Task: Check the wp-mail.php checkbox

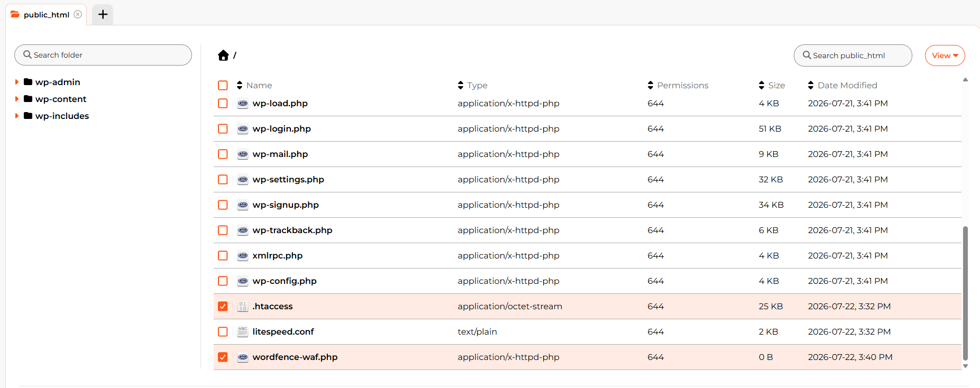Action: (x=223, y=154)
